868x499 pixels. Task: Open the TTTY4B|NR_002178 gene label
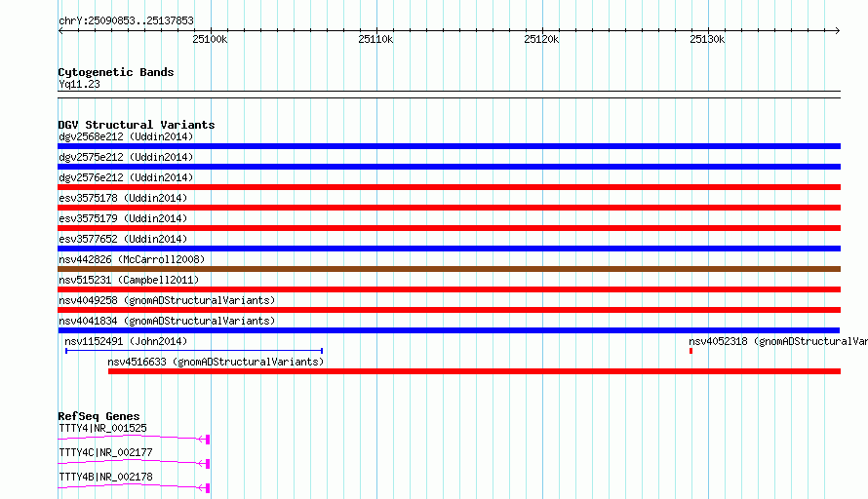coord(105,477)
